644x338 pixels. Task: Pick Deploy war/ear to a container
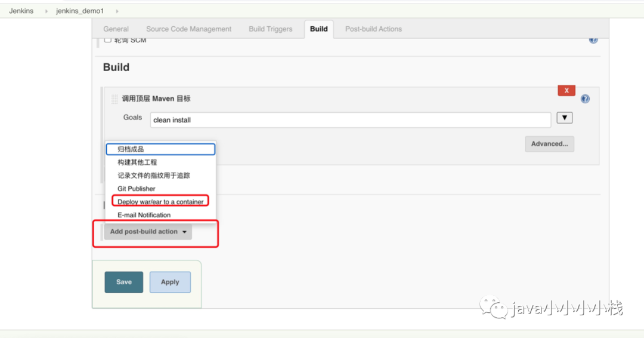[160, 201]
